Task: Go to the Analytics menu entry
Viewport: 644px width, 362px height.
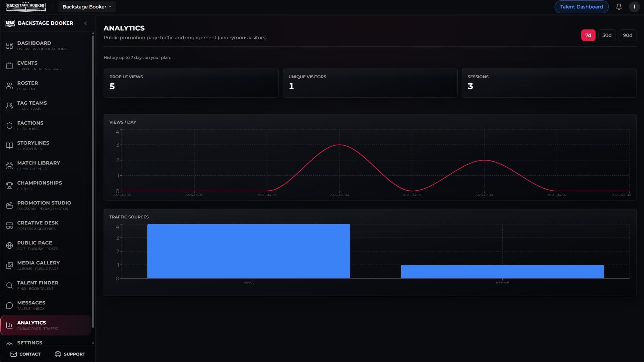Action: [x=32, y=325]
